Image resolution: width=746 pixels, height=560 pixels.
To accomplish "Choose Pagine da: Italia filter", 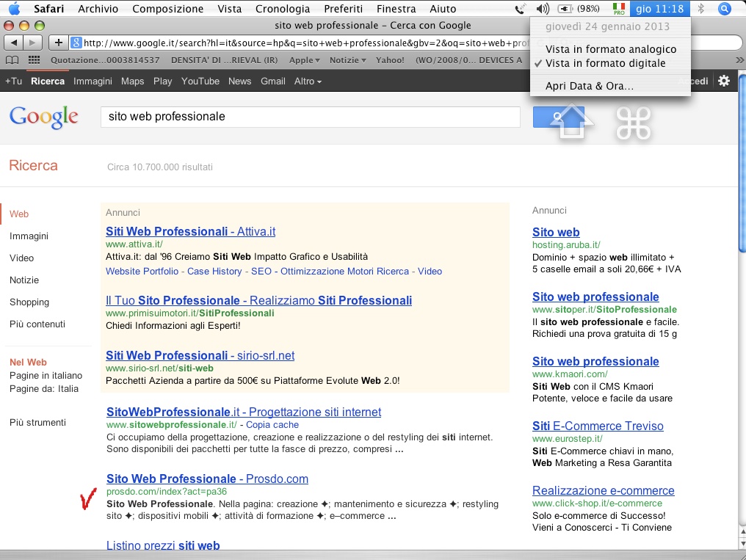I will (x=44, y=389).
